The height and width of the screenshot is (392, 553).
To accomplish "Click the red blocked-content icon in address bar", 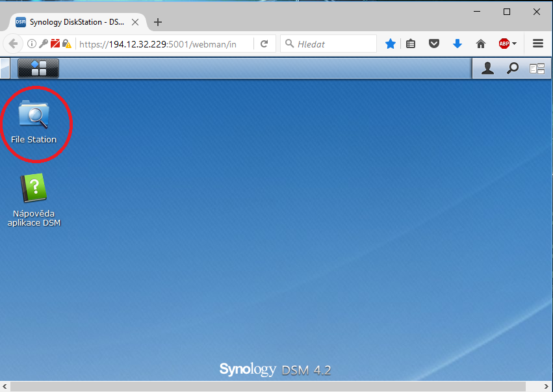I will 55,44.
